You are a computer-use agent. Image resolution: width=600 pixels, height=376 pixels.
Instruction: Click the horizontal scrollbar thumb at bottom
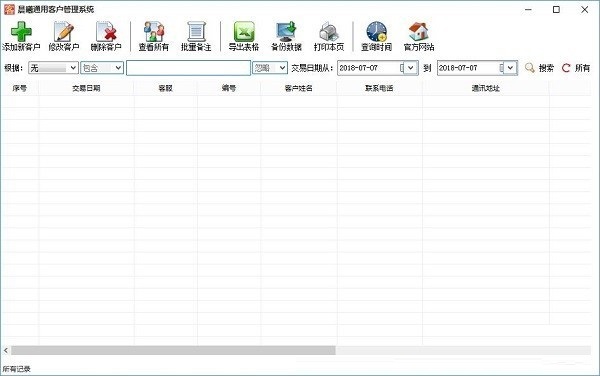coord(173,350)
